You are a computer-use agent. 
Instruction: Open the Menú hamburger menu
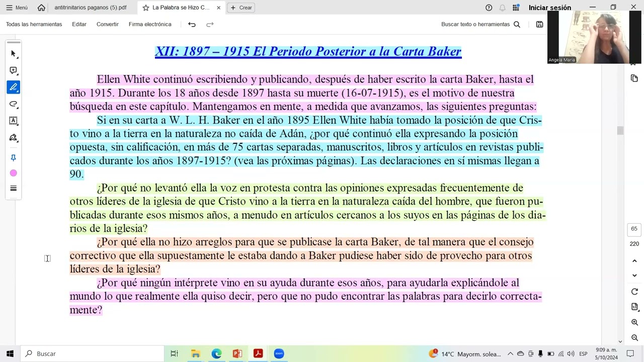point(17,8)
